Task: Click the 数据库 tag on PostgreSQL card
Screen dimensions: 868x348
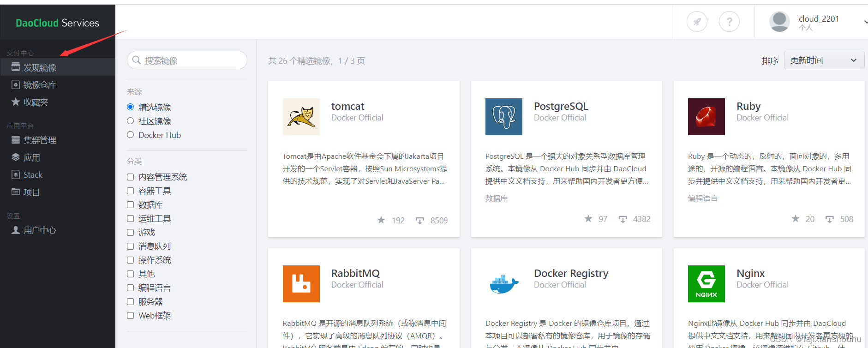Action: [497, 198]
